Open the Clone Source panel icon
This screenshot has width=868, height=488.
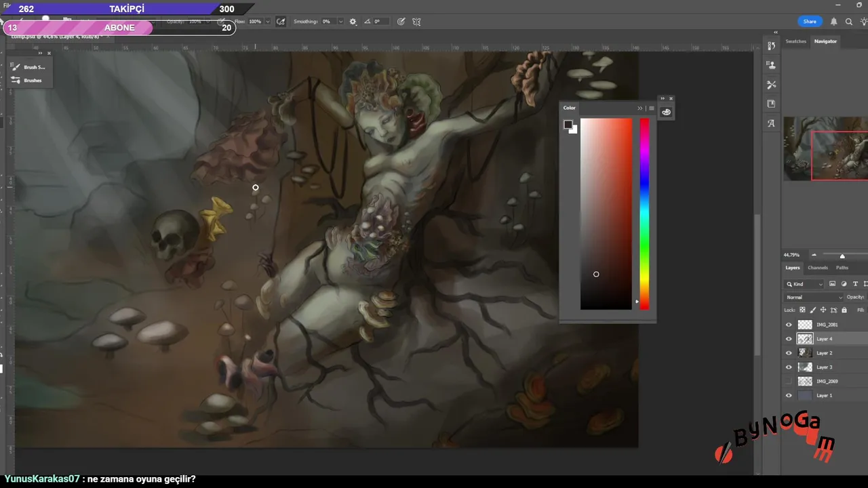point(771,66)
